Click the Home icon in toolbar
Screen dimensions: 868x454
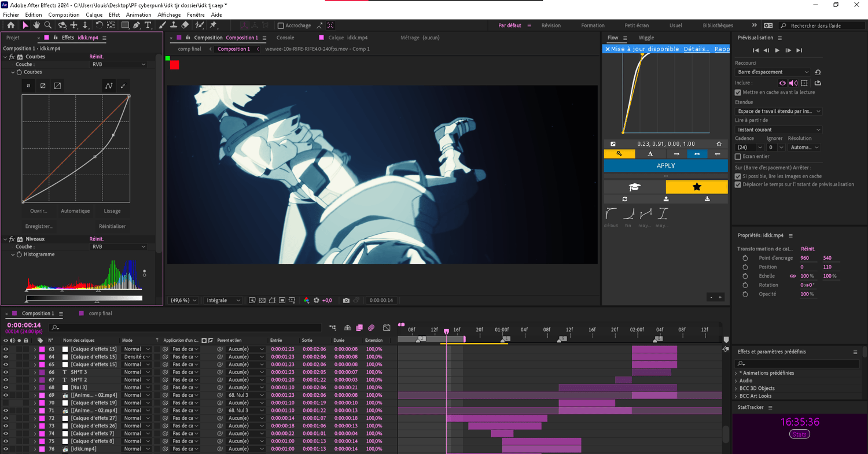pos(10,25)
